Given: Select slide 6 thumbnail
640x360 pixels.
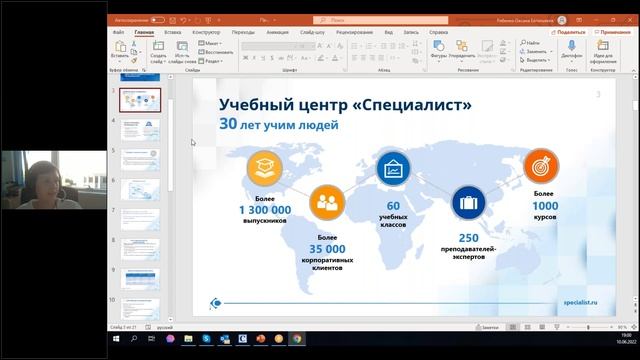Looking at the screenshot, I should click(140, 190).
